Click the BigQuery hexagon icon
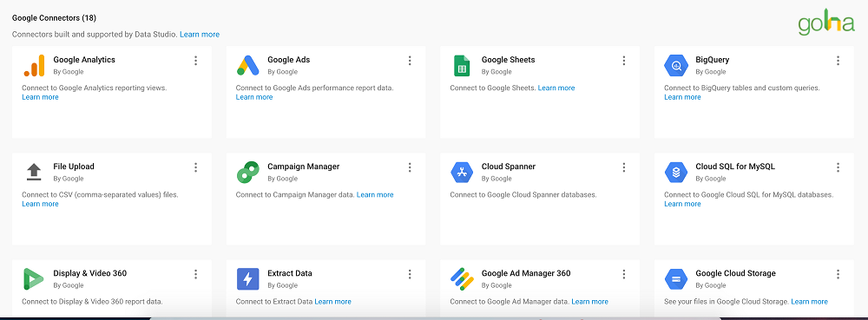868x320 pixels. (x=676, y=66)
